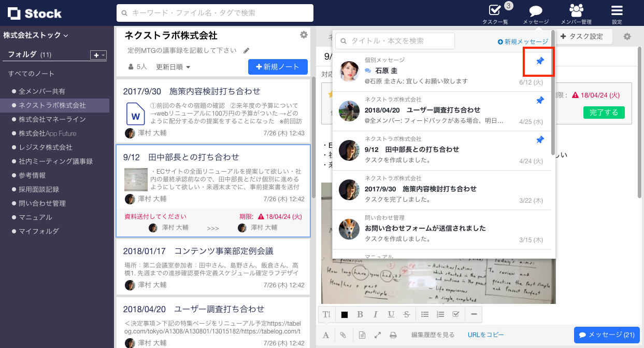
Task: Pick the black text color swatch
Action: point(345,314)
